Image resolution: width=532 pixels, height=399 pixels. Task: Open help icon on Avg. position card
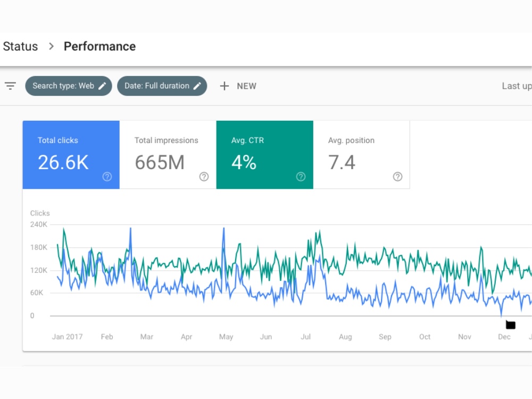pos(397,177)
